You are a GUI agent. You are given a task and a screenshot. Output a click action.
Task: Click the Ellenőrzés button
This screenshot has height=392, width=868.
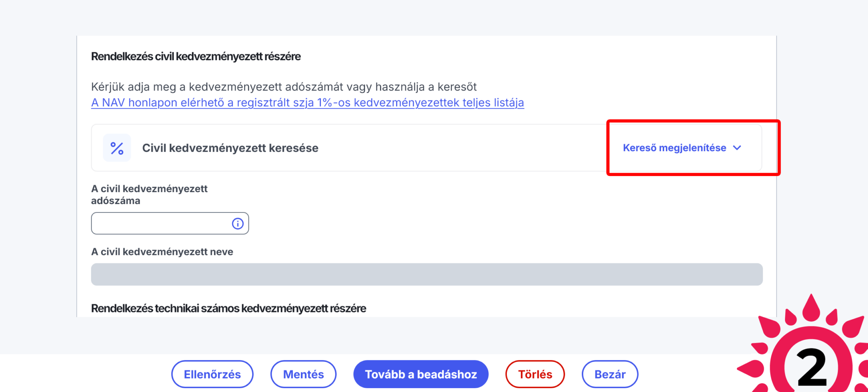click(x=212, y=374)
